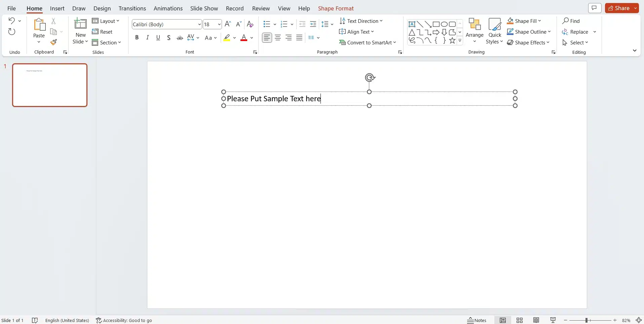644x324 pixels.
Task: Select the star shape in gallery
Action: click(452, 41)
